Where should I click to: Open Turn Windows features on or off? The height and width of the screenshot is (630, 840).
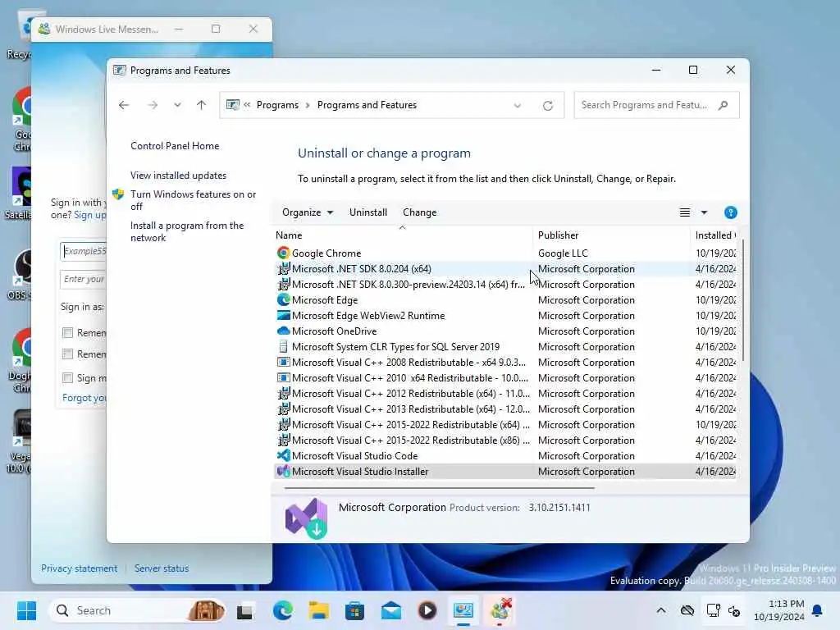[193, 200]
